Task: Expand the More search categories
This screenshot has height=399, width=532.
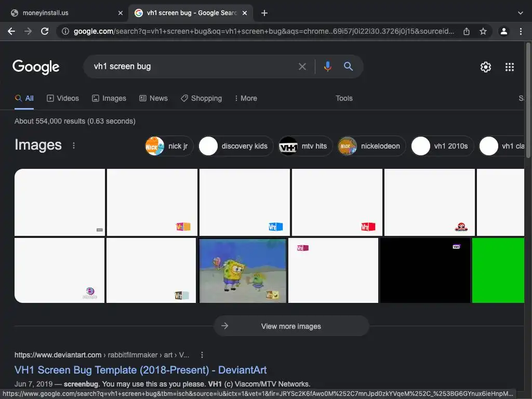Action: pyautogui.click(x=246, y=98)
